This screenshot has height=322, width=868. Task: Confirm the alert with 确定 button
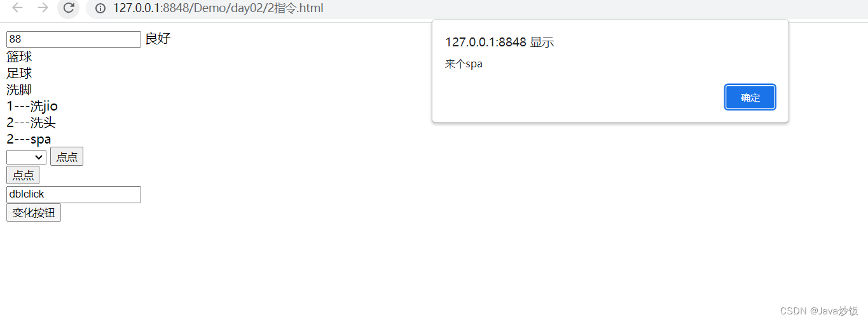pos(750,97)
